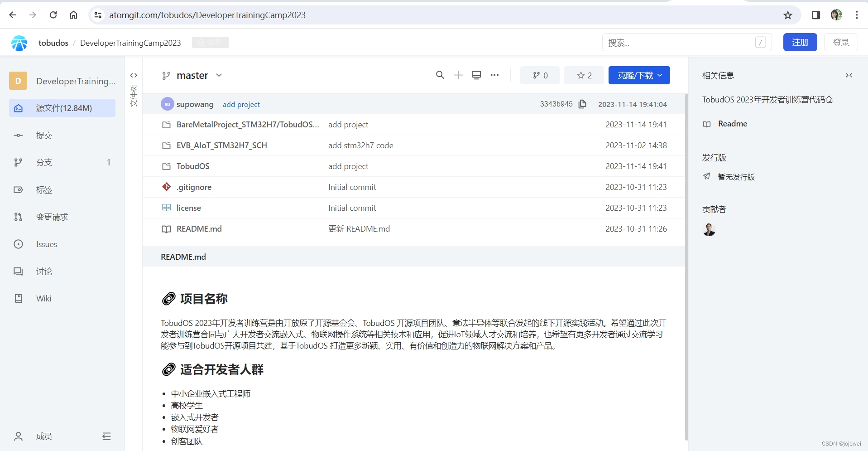Open the master branch dropdown
Viewport: 868px width, 451px height.
[x=192, y=75]
